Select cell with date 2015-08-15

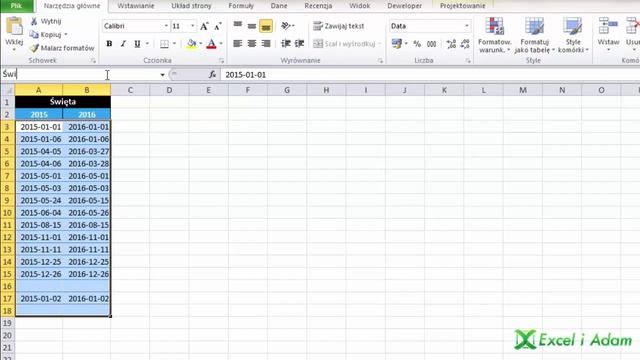39,225
